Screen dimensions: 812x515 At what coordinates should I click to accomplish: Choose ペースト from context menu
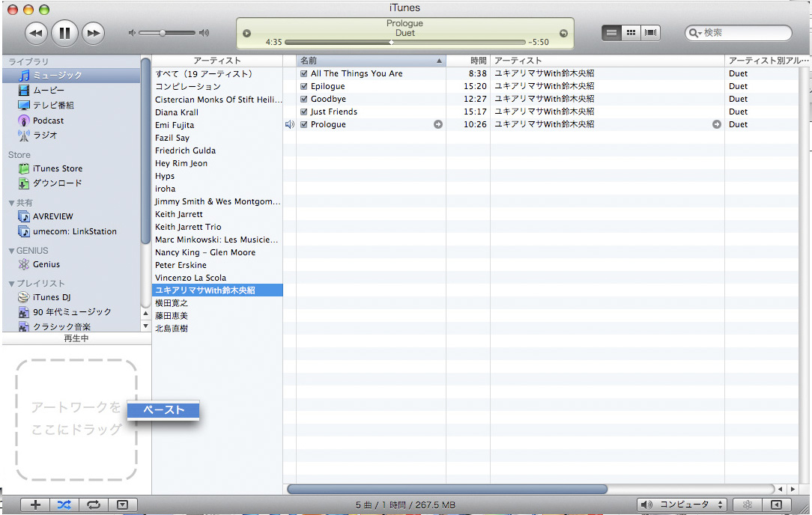click(163, 410)
